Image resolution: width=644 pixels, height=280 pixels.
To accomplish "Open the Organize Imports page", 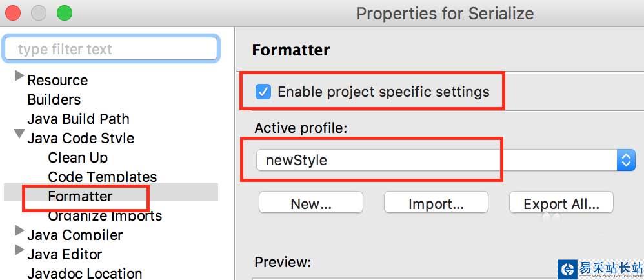I will 105,215.
